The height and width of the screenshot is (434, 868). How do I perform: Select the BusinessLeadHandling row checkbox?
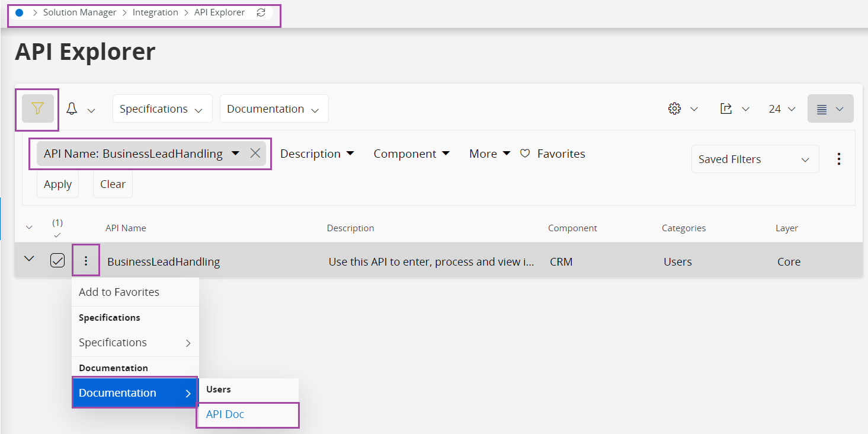57,260
